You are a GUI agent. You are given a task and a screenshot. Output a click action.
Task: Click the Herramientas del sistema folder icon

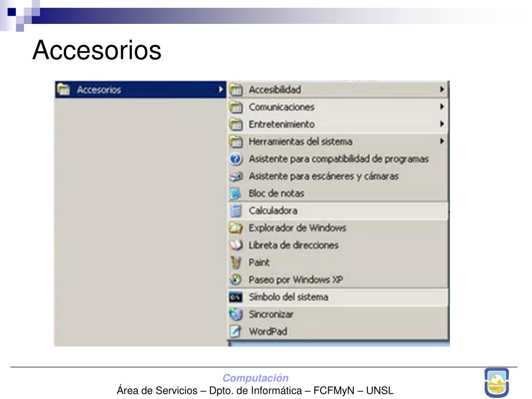[x=236, y=141]
